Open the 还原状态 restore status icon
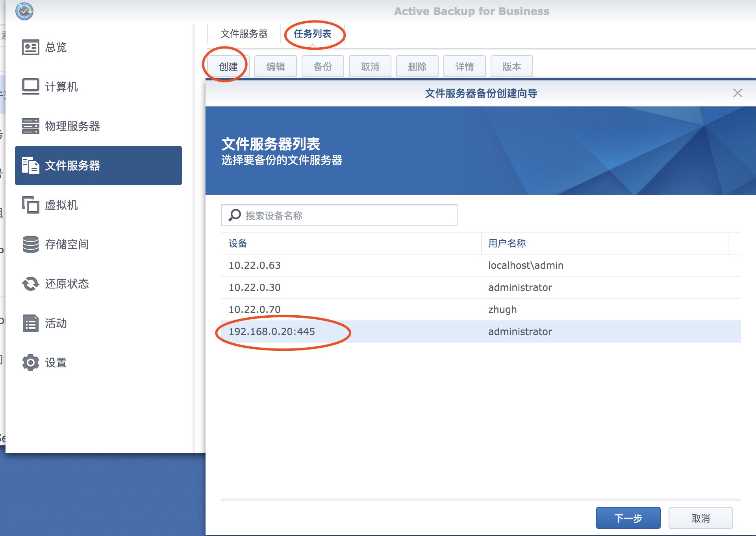756x536 pixels. coord(30,284)
